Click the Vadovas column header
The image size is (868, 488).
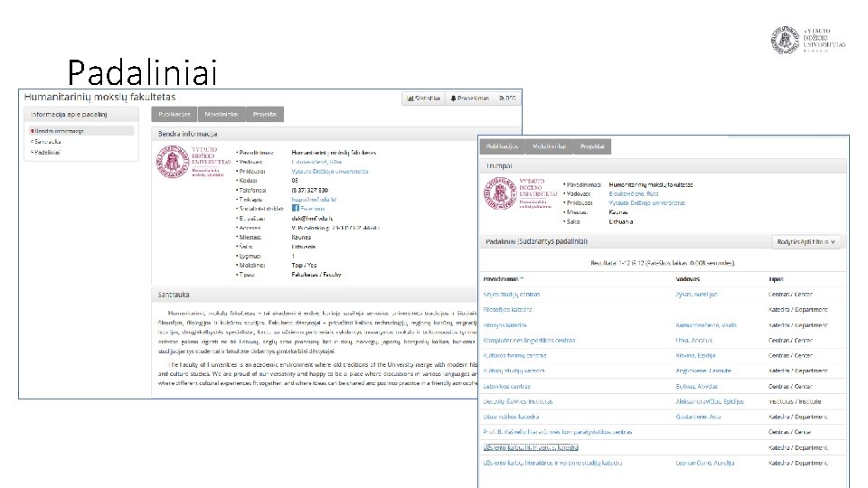pyautogui.click(x=687, y=279)
